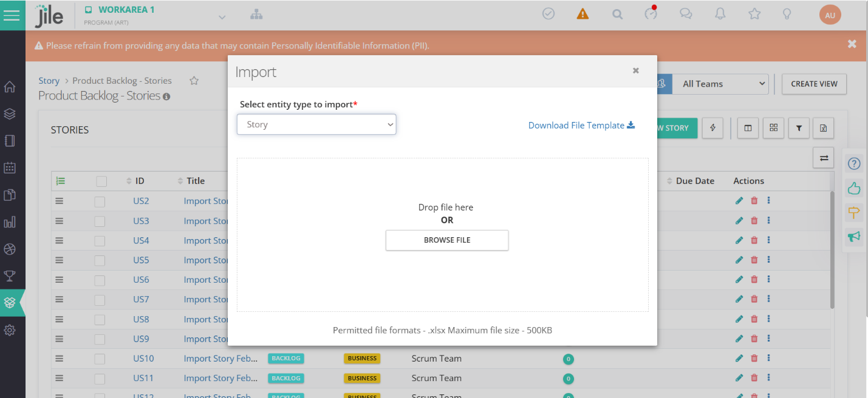Open the search magnifier icon
Viewport: 868px width, 398px height.
[617, 15]
